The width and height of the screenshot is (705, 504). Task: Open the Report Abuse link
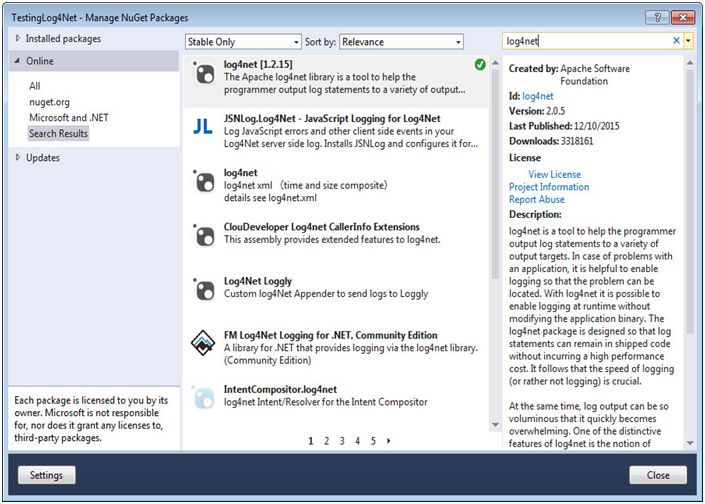536,200
